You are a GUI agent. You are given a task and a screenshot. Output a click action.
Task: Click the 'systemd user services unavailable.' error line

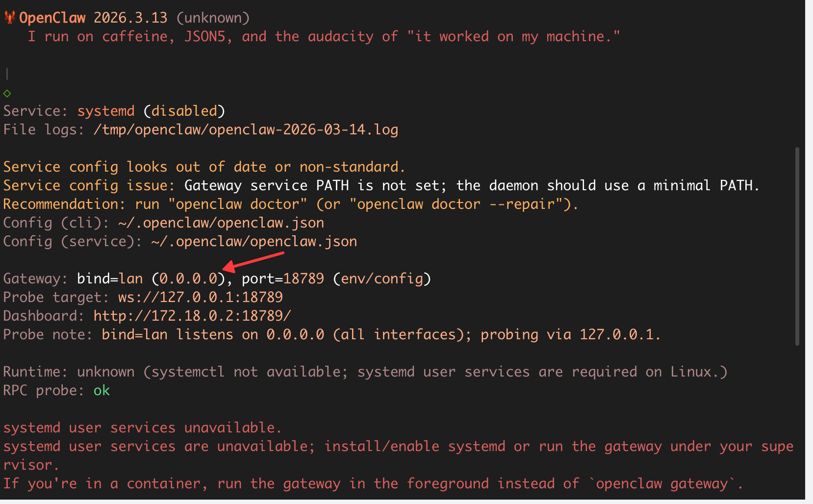click(143, 428)
